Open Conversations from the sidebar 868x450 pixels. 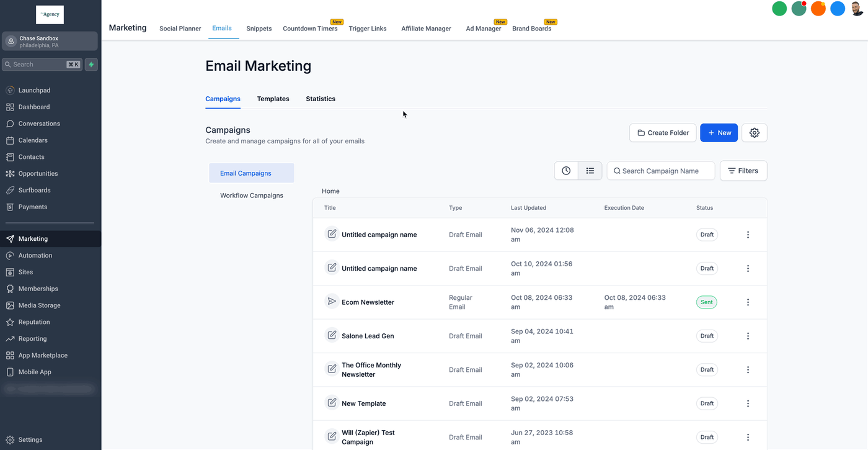38,124
